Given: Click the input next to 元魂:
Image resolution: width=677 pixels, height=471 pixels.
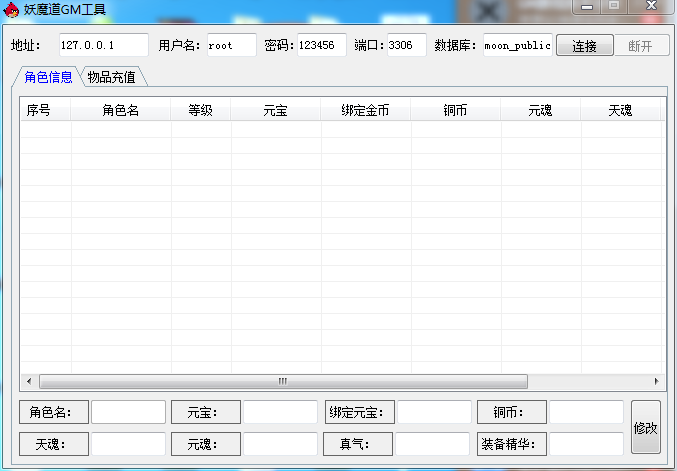Looking at the screenshot, I should click(x=280, y=444).
